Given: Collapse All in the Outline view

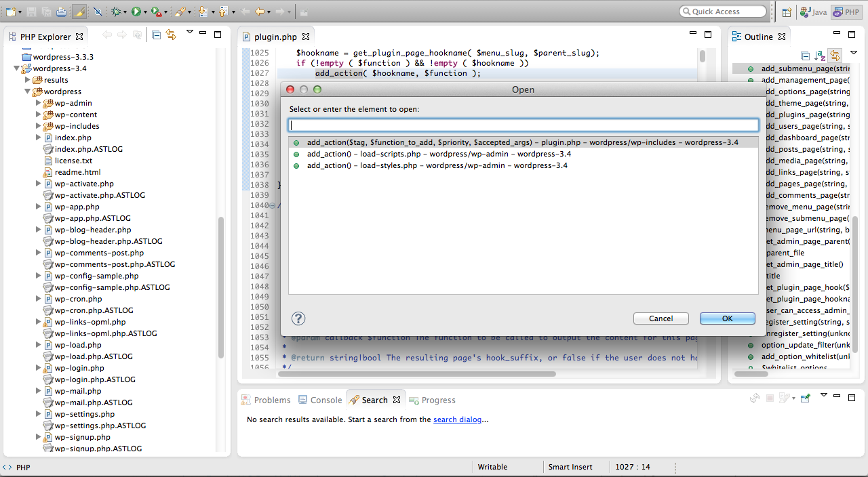Looking at the screenshot, I should (805, 56).
